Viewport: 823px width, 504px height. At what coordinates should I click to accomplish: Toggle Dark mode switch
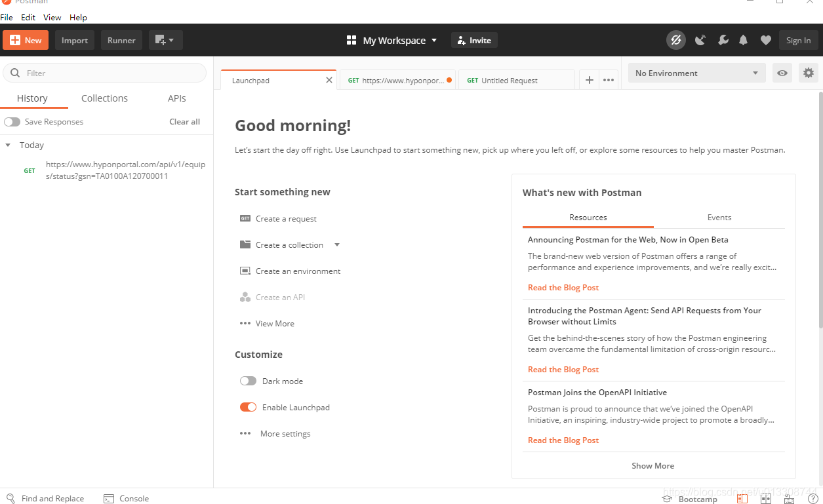(x=248, y=381)
